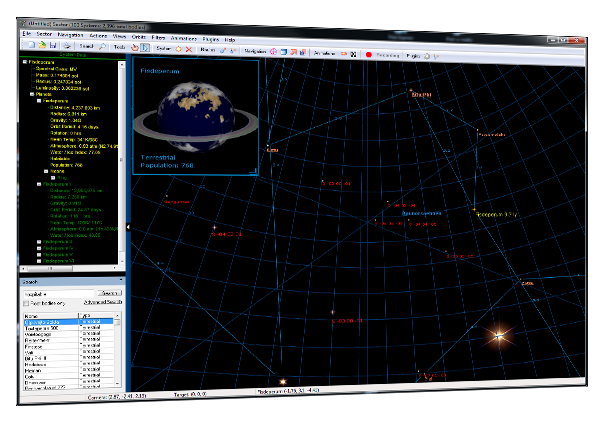
Task: Select the pointer selection tool
Action: coord(144,48)
